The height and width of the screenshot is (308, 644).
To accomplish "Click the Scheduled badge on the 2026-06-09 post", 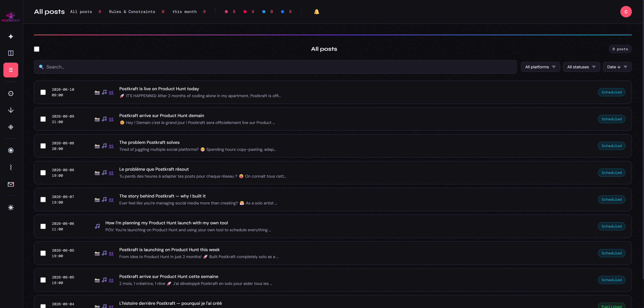I will point(612,119).
